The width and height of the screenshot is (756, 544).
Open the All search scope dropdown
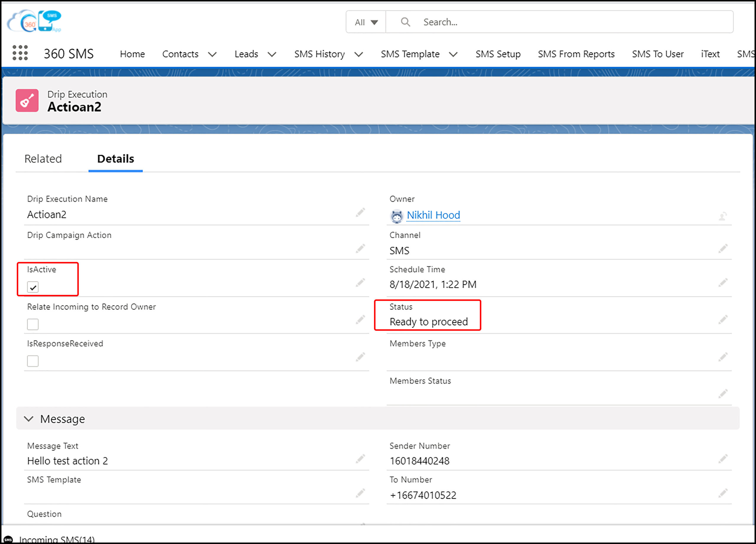[366, 22]
